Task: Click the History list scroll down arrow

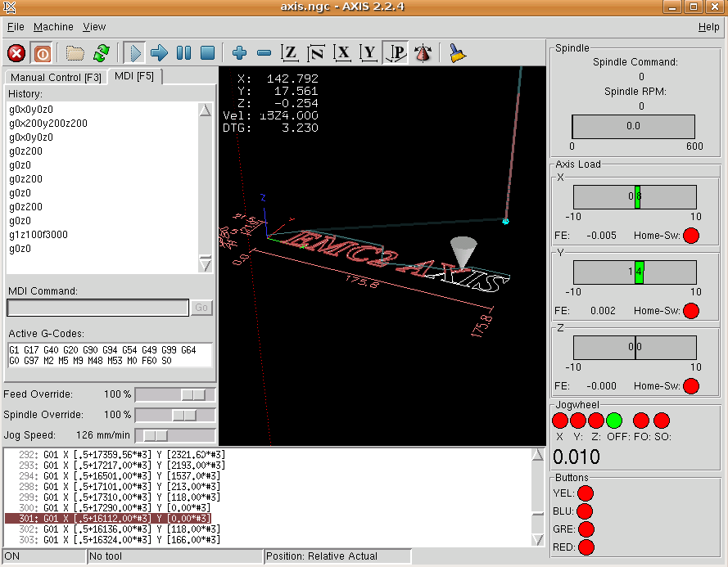Action: [x=205, y=264]
